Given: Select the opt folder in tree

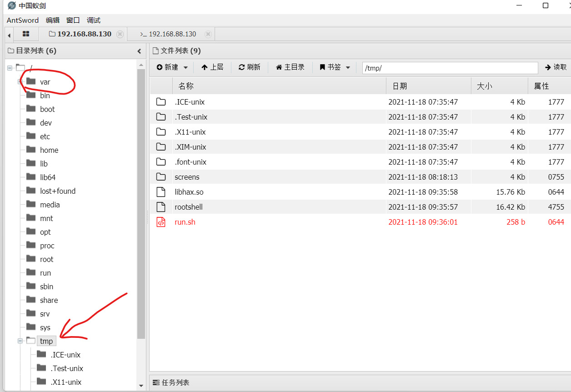Looking at the screenshot, I should [45, 232].
